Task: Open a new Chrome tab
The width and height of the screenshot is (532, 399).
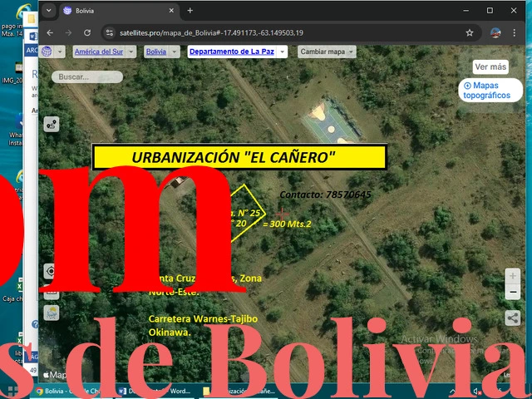Action: tap(190, 11)
